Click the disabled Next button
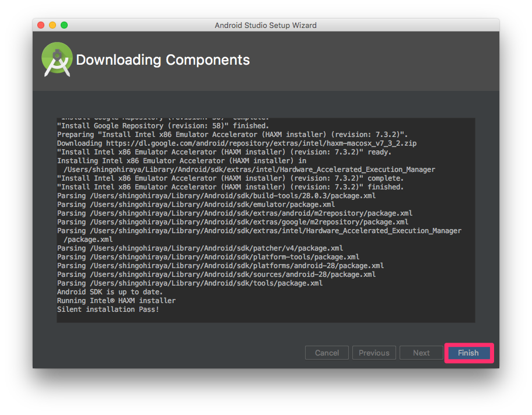The height and width of the screenshot is (415, 532). tap(421, 353)
